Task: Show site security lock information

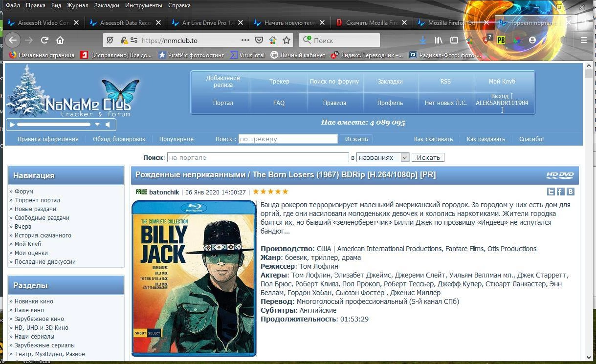Action: [124, 41]
